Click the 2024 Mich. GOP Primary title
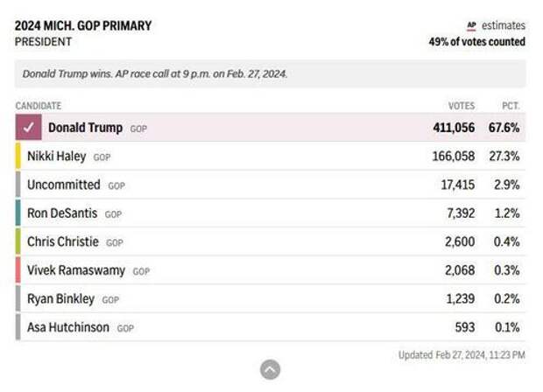Image resolution: width=543 pixels, height=392 pixels. [x=83, y=25]
